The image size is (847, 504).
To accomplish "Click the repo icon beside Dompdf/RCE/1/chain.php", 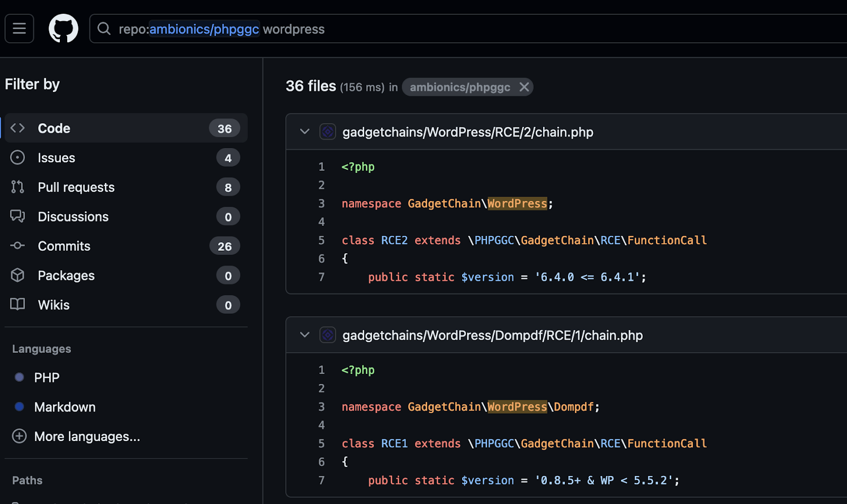I will 328,335.
